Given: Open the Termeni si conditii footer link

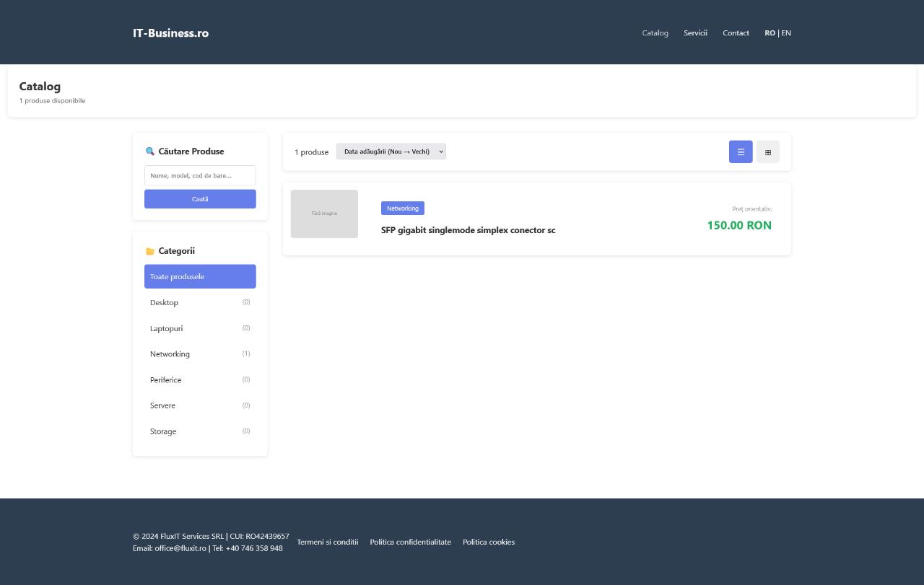Looking at the screenshot, I should pos(328,542).
